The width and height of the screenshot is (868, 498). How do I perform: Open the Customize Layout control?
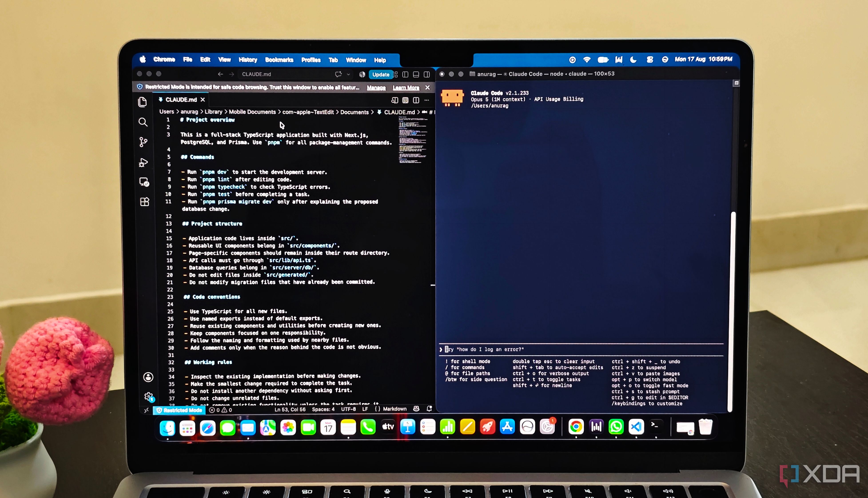pos(396,74)
